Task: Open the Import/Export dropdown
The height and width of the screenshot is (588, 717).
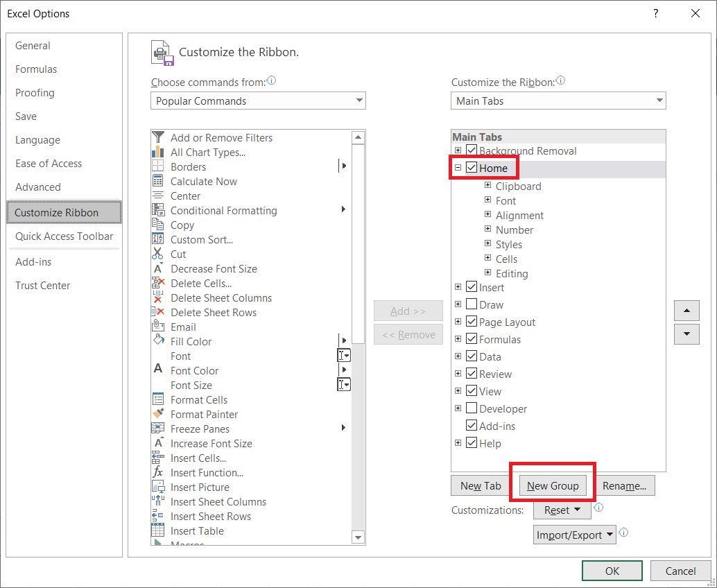Action: pyautogui.click(x=575, y=535)
